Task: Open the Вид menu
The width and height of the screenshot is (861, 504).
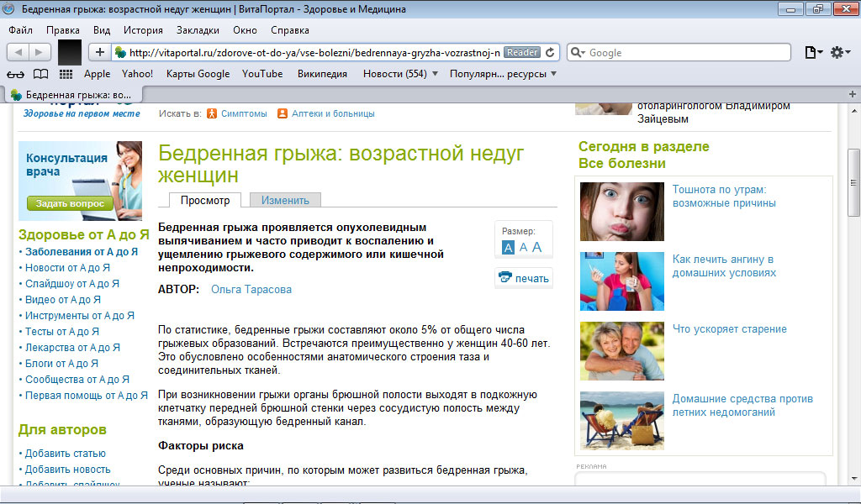Action: click(102, 30)
